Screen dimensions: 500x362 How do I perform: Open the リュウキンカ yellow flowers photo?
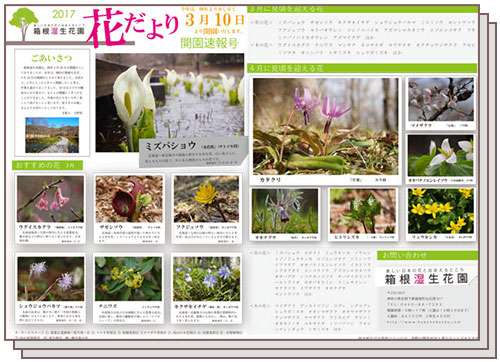coord(441,211)
